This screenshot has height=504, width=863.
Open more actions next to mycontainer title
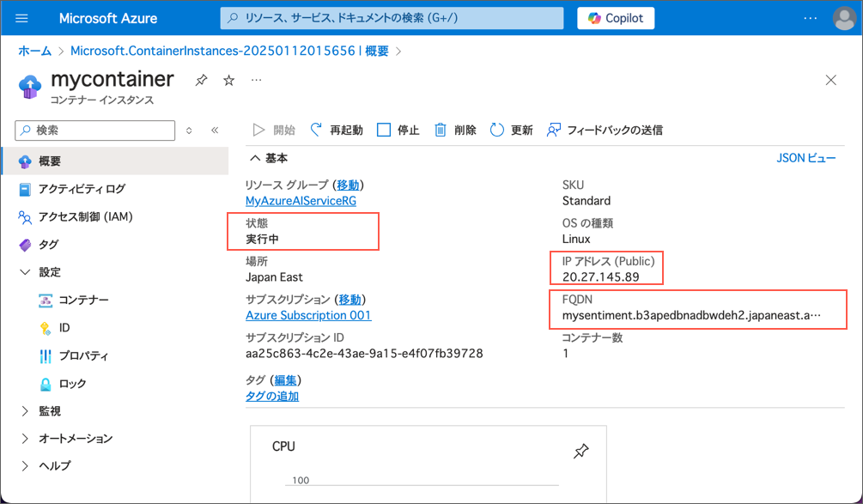(x=257, y=81)
